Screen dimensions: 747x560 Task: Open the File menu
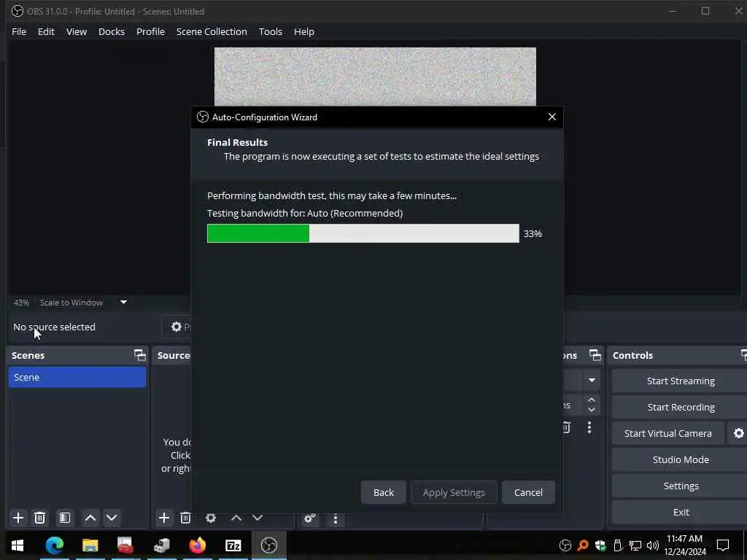[x=19, y=31]
